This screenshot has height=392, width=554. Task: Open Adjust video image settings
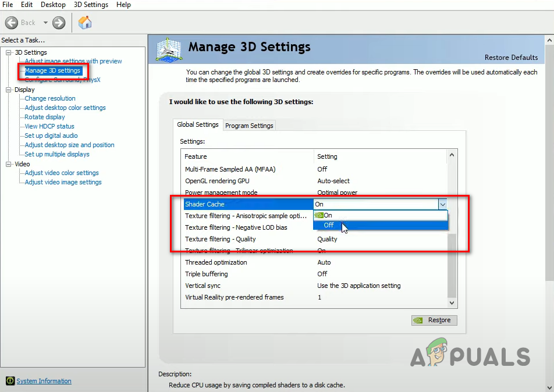click(x=63, y=182)
